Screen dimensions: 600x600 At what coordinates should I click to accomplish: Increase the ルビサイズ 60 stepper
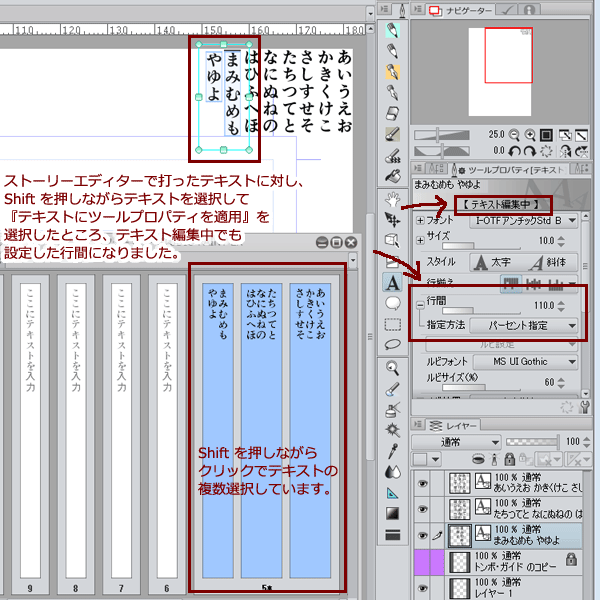tap(561, 380)
